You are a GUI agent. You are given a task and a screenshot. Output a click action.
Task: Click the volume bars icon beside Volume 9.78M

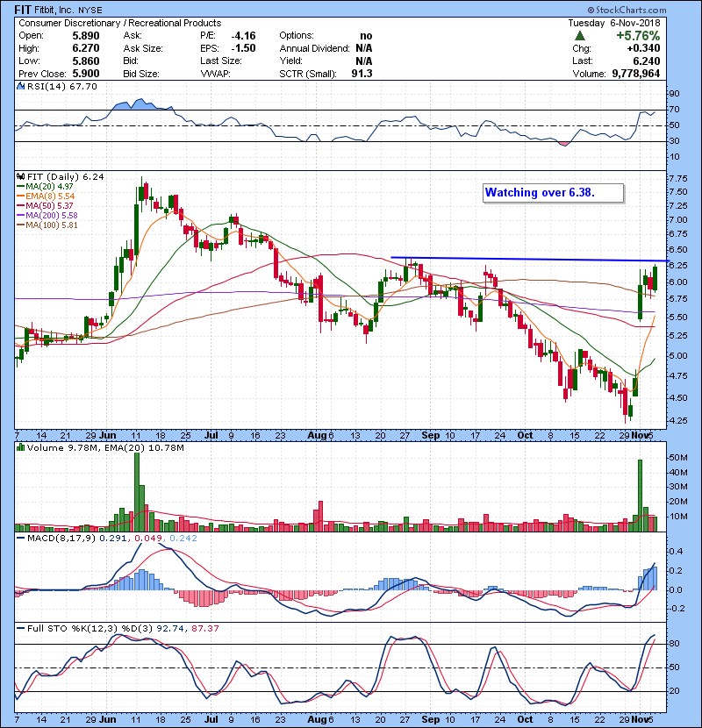click(21, 447)
